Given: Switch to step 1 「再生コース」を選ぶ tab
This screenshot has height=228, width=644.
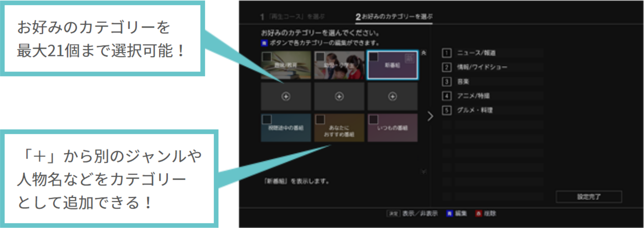Looking at the screenshot, I should pos(292,17).
